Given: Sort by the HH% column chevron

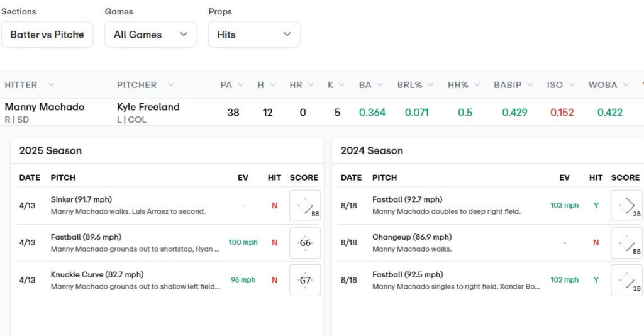Looking at the screenshot, I should 477,85.
